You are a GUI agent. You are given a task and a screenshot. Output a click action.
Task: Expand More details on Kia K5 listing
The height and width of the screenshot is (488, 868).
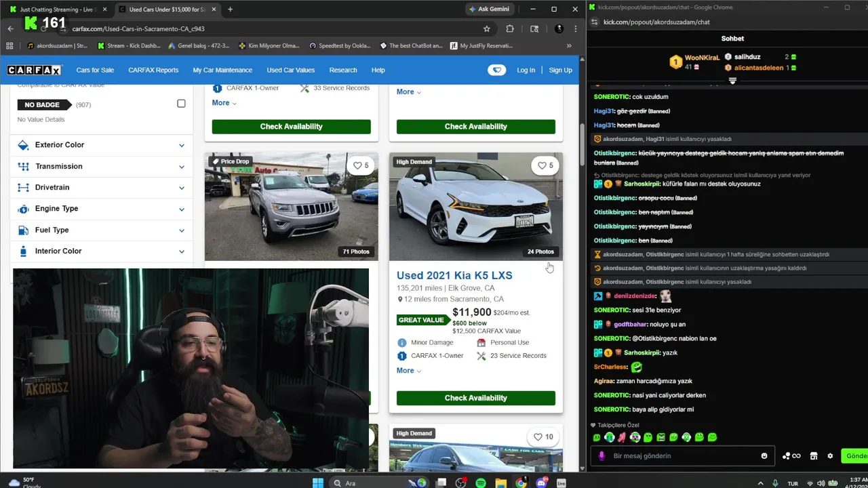[409, 371]
